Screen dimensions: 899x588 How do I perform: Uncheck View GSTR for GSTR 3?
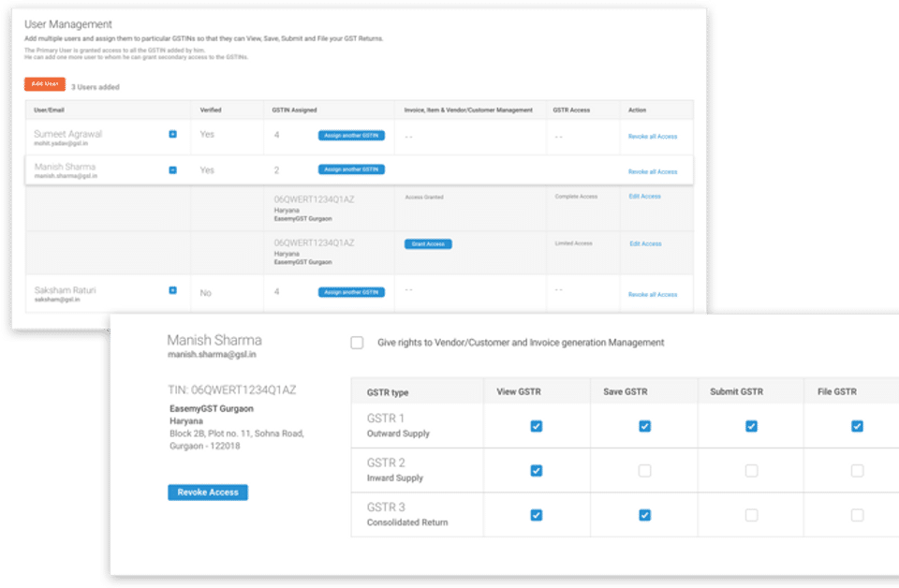pyautogui.click(x=536, y=515)
